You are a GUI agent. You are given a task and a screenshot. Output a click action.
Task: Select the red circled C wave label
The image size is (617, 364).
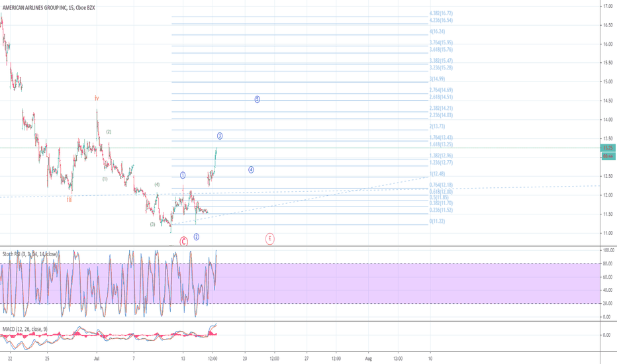point(184,242)
